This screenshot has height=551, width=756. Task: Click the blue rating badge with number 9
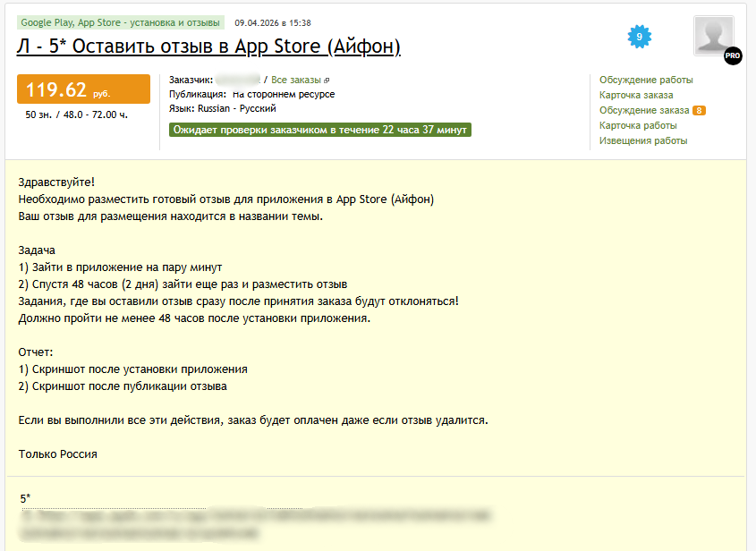(639, 37)
